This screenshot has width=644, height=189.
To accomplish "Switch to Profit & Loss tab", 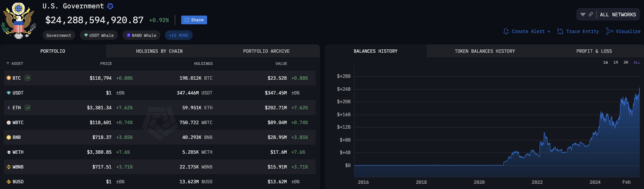I will pos(594,51).
